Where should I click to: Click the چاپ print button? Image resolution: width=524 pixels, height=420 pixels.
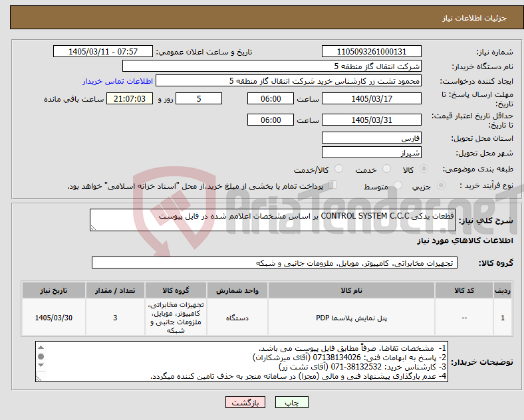[292, 402]
